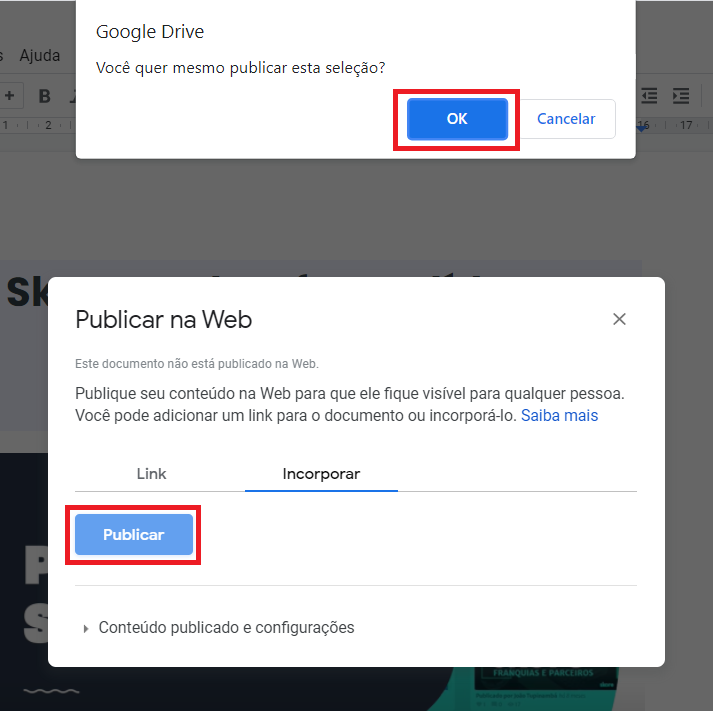Screen dimensions: 713x711
Task: Click the partially hidden Italic icon
Action: pos(73,96)
